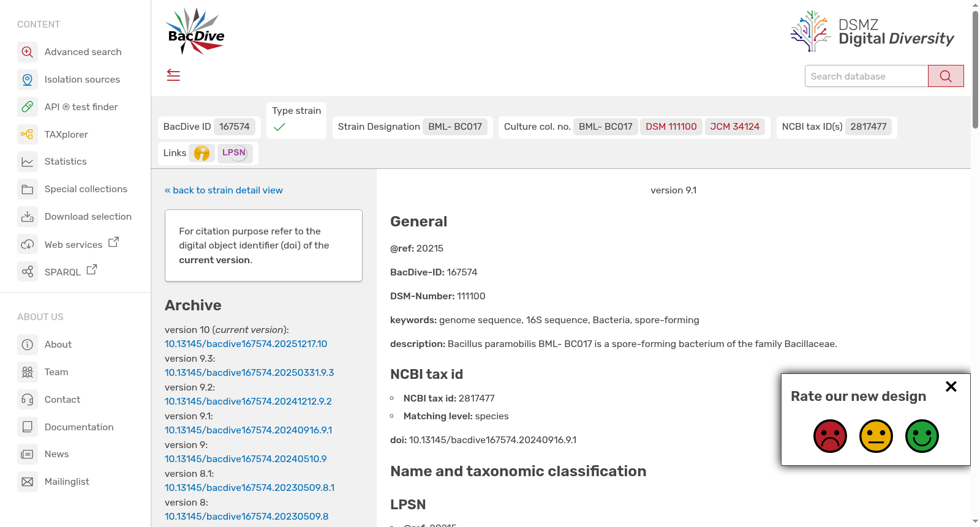Click the Contact headset icon
The height and width of the screenshot is (527, 980).
pos(28,400)
